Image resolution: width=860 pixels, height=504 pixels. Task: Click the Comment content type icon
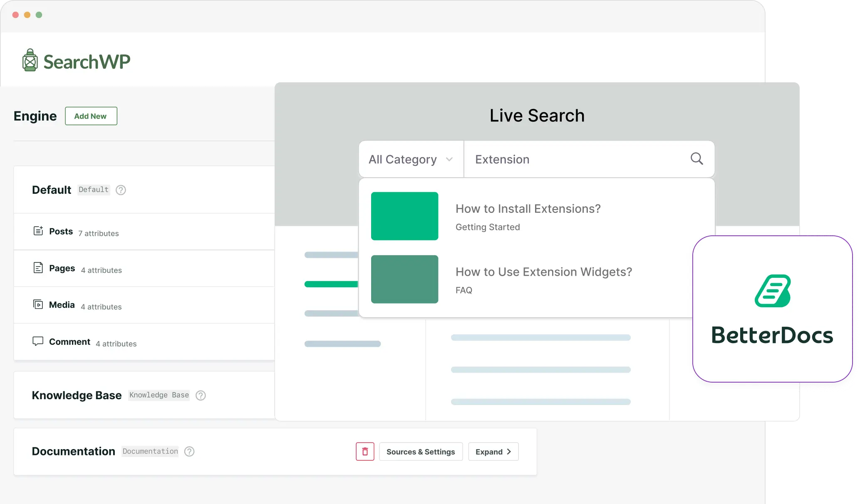38,341
